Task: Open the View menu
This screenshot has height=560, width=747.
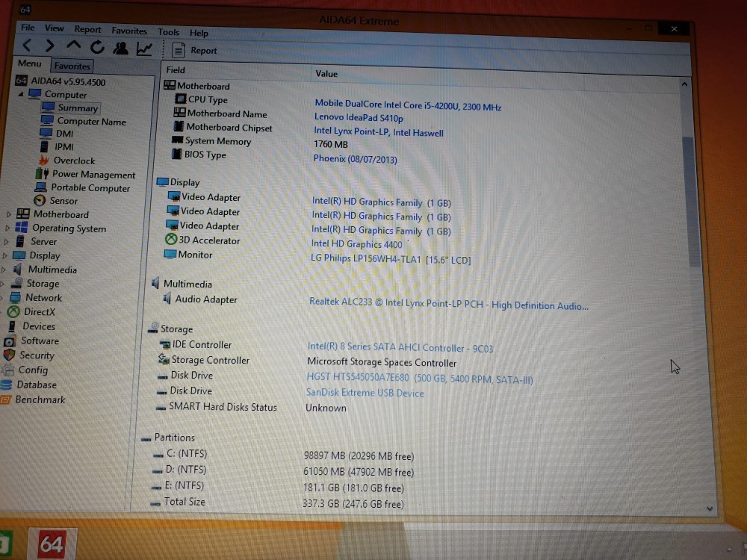Action: point(54,28)
